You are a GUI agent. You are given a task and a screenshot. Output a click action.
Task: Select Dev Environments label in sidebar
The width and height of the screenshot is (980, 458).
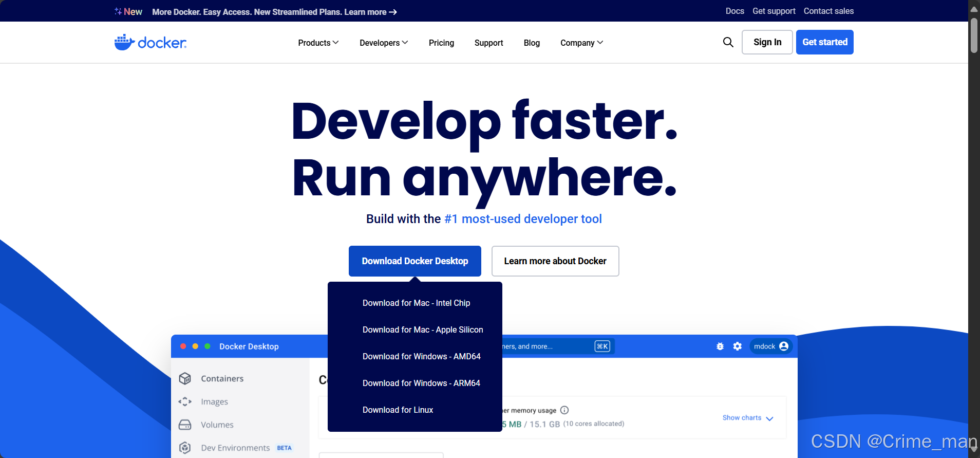[x=235, y=448]
